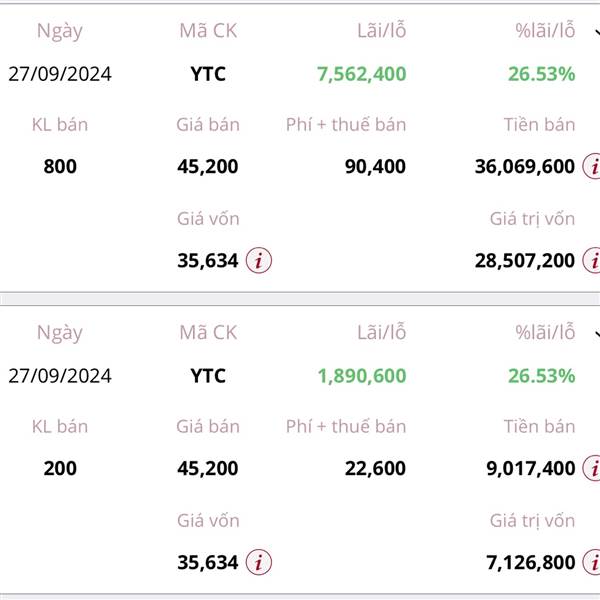
Task: Select YTC stock code in second card
Action: click(208, 376)
